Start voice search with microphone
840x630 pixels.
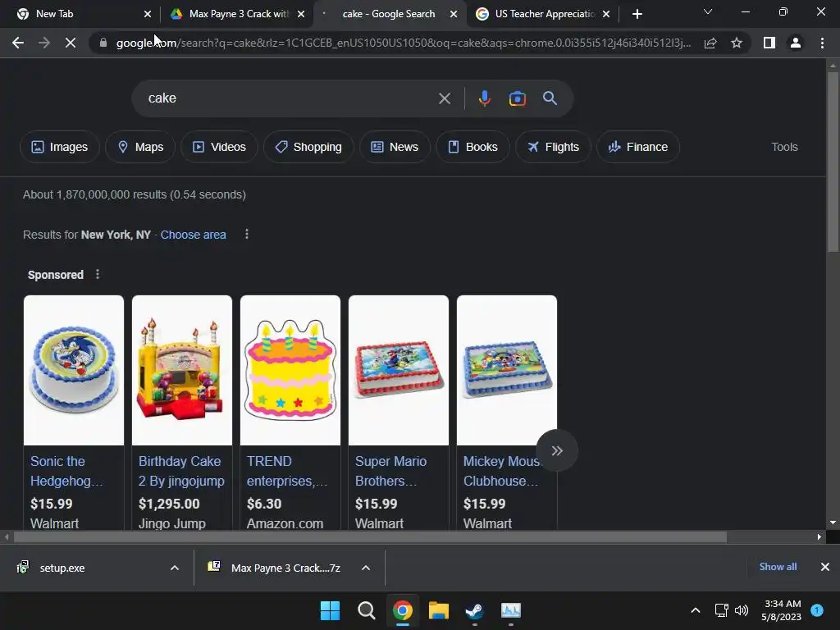click(484, 98)
